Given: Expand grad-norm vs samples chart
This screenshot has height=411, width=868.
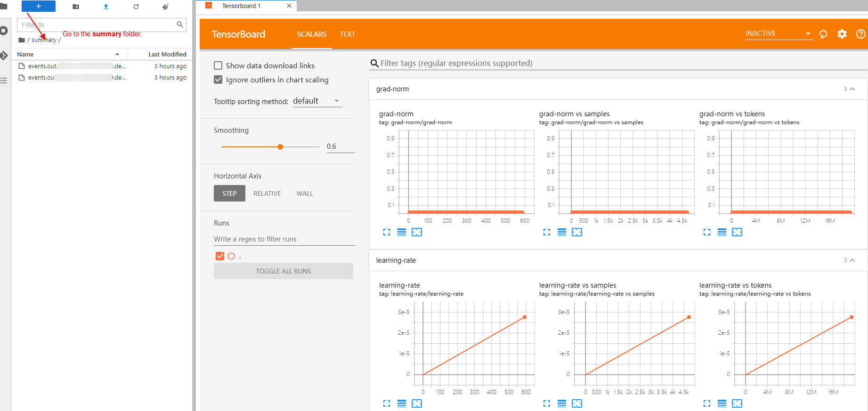Looking at the screenshot, I should [x=547, y=232].
